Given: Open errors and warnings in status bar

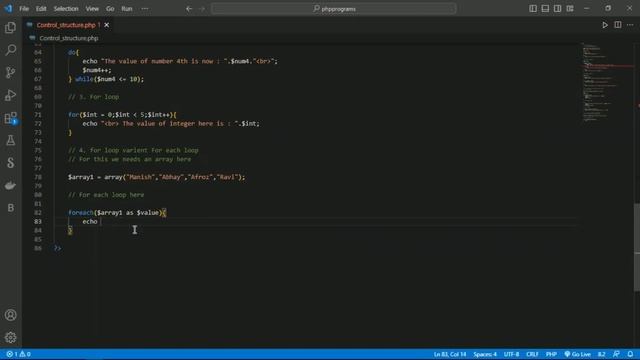Looking at the screenshot, I should pos(18,354).
